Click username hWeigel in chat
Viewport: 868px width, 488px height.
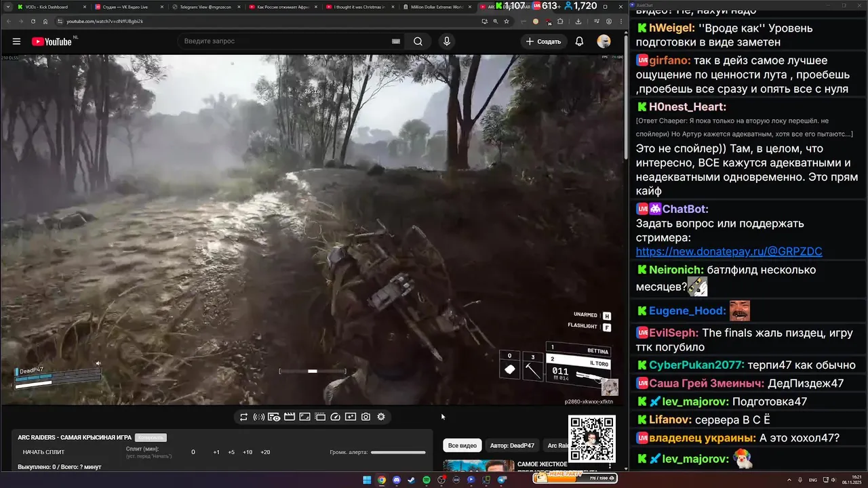click(672, 28)
